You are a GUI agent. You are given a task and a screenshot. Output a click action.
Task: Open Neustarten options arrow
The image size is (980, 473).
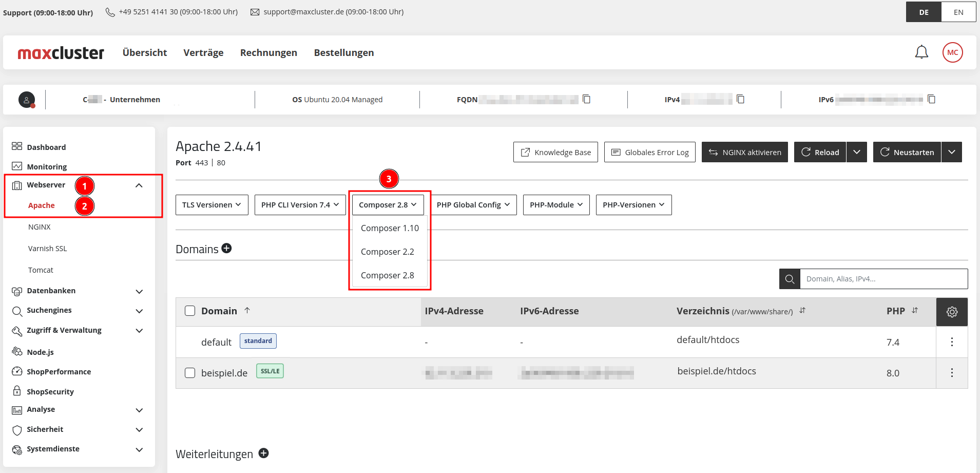[x=952, y=152]
